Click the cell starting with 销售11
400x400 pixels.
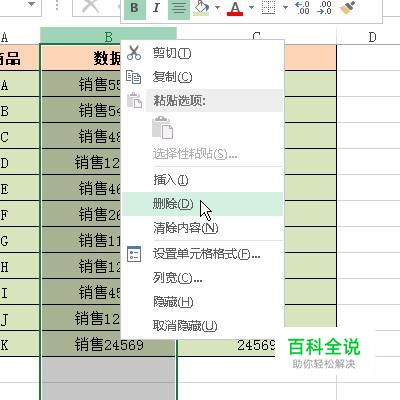pyautogui.click(x=81, y=240)
